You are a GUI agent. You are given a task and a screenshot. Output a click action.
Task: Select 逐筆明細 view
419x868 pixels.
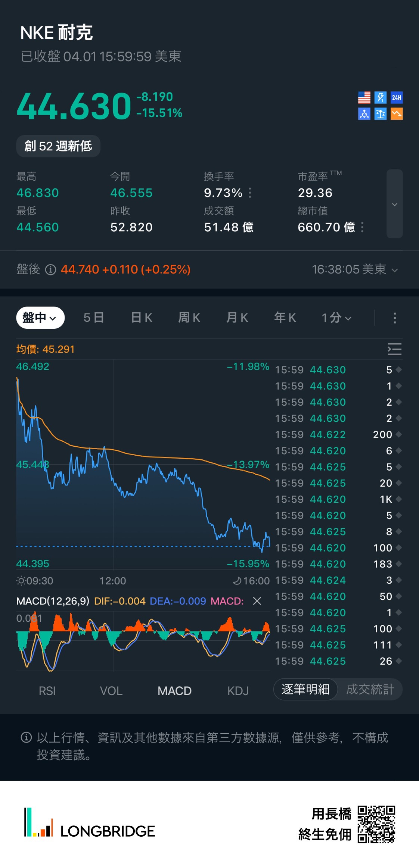pos(305,689)
